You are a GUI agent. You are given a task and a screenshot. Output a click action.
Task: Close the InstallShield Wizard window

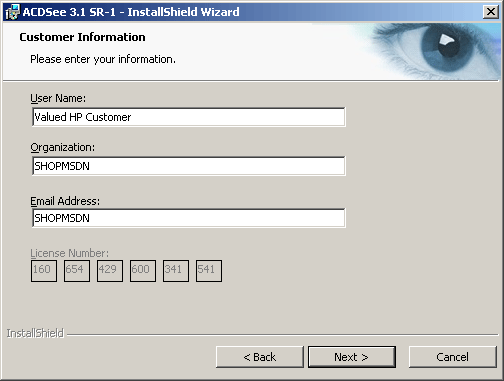(x=491, y=12)
